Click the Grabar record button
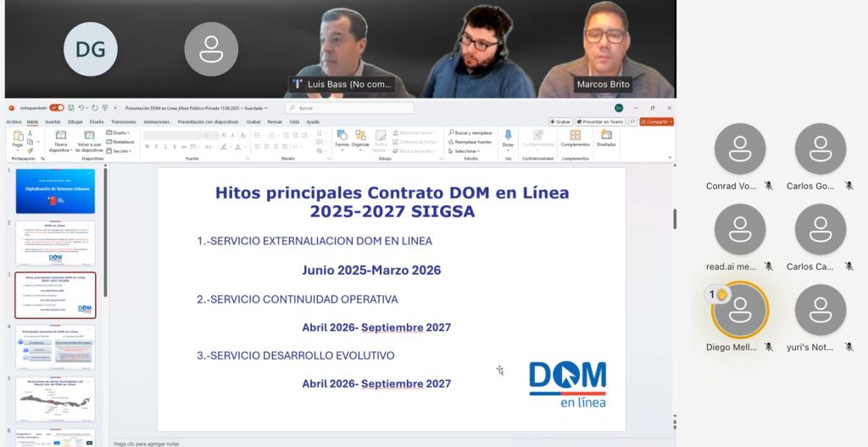Image resolution: width=868 pixels, height=447 pixels. [561, 122]
